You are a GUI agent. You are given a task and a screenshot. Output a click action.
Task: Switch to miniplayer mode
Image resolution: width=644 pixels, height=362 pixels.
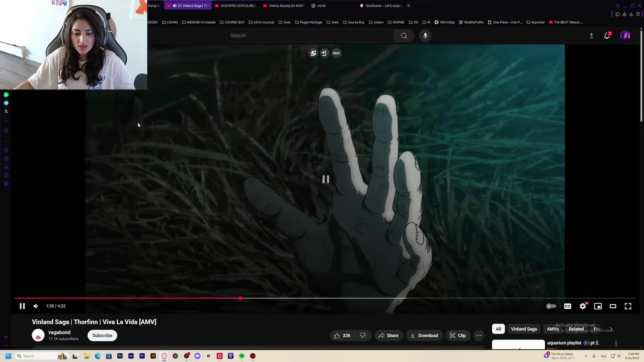598,306
